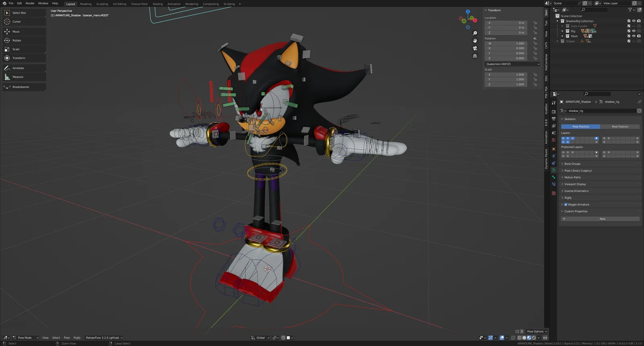Select the Scale tool
Image resolution: width=644 pixels, height=346 pixels.
pyautogui.click(x=24, y=49)
